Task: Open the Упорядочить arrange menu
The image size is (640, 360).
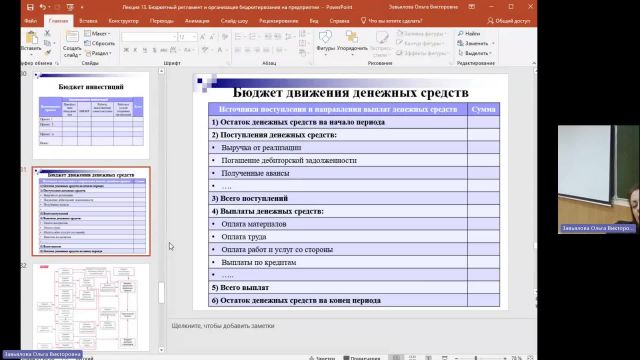Action: click(352, 42)
